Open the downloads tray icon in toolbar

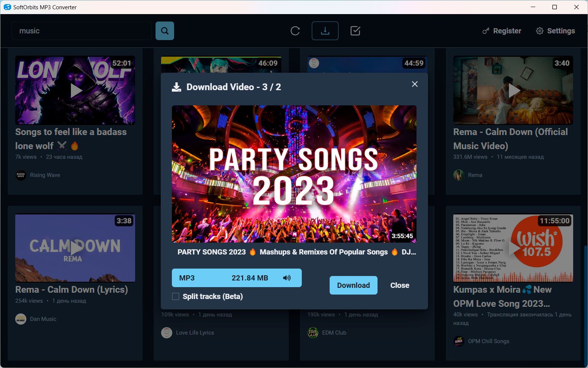coord(325,31)
